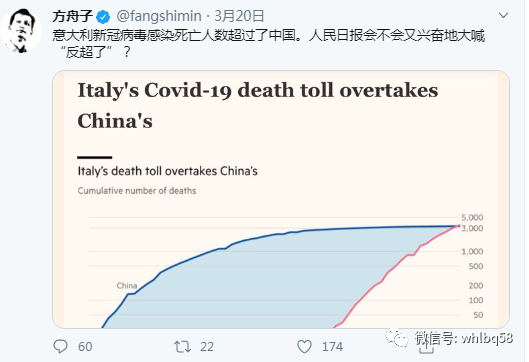Open the tweet options chevron menu
529x362 pixels.
click(503, 16)
